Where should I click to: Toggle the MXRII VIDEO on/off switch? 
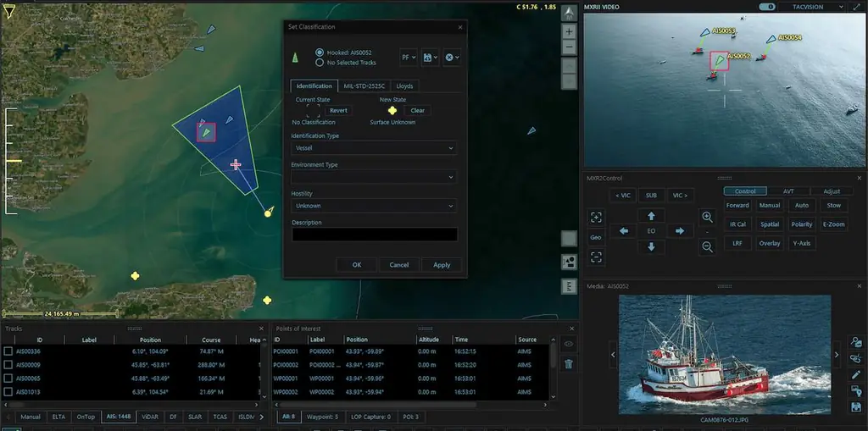coord(766,7)
